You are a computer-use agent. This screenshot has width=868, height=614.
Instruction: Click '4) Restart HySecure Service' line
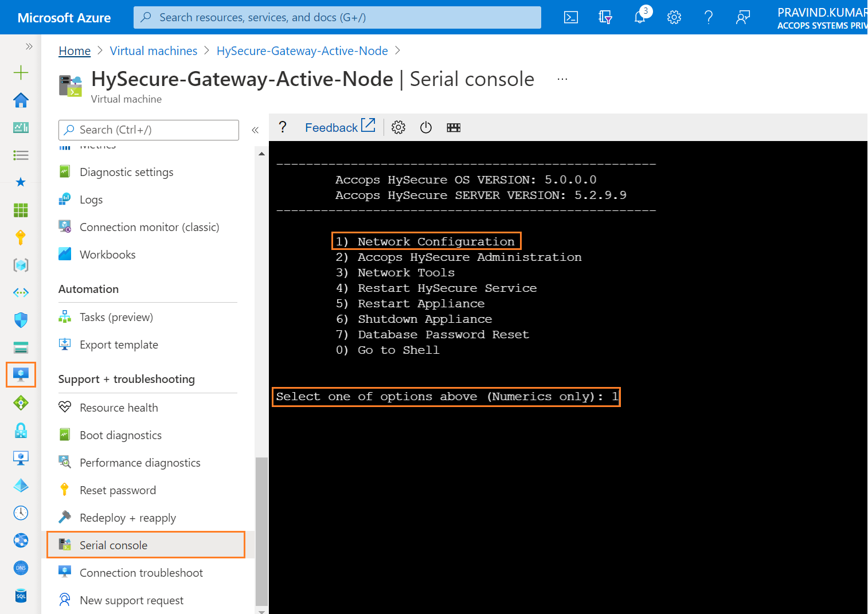pos(436,288)
